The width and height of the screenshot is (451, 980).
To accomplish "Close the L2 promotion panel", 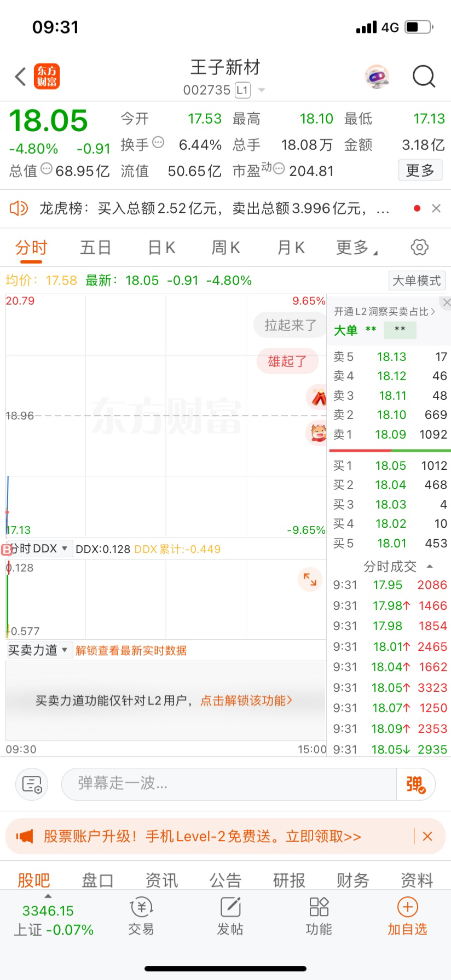I will [446, 302].
